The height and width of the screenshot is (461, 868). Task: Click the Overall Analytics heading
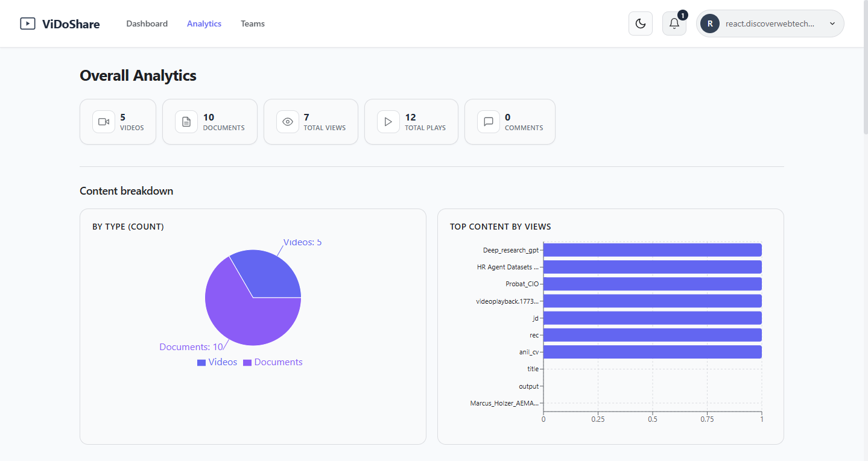pos(138,75)
